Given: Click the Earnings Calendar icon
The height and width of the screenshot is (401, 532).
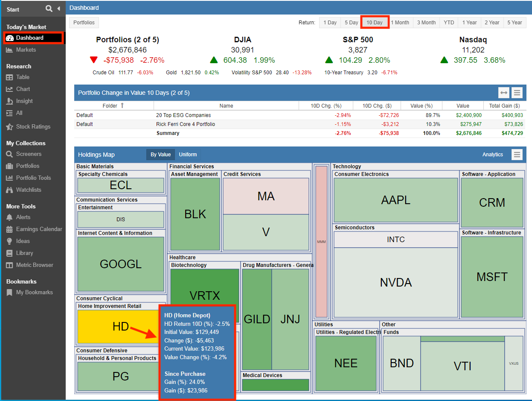Looking at the screenshot, I should [x=9, y=229].
